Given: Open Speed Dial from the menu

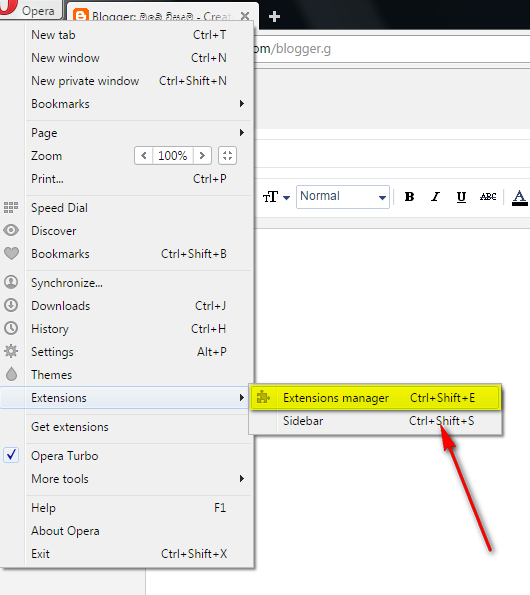Looking at the screenshot, I should pos(127,208).
